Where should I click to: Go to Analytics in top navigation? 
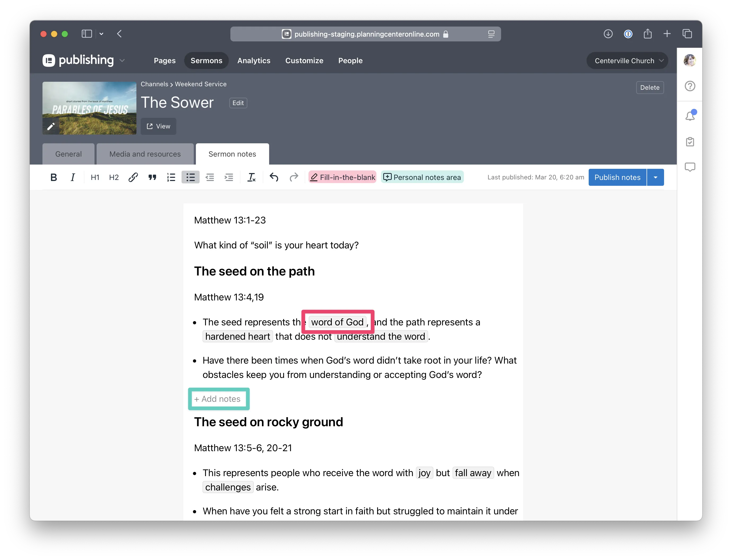tap(254, 61)
